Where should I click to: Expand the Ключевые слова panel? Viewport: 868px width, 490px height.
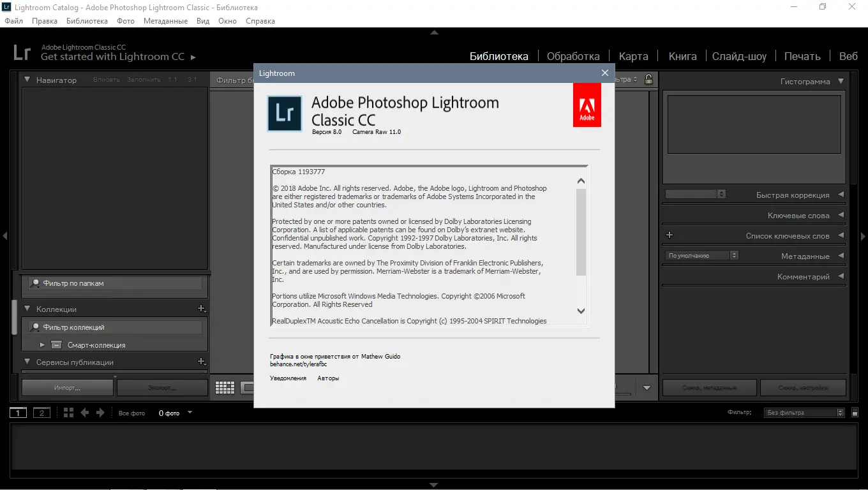[841, 215]
